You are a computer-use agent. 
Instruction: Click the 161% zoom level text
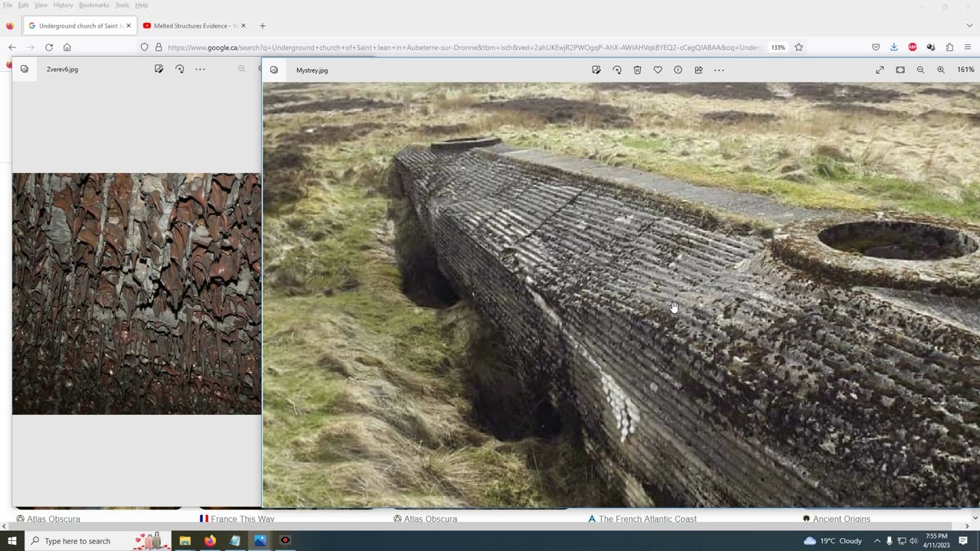tap(965, 70)
